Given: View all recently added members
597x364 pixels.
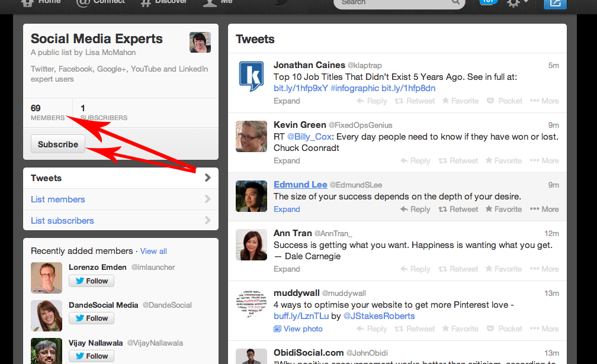Looking at the screenshot, I should coord(153,251).
